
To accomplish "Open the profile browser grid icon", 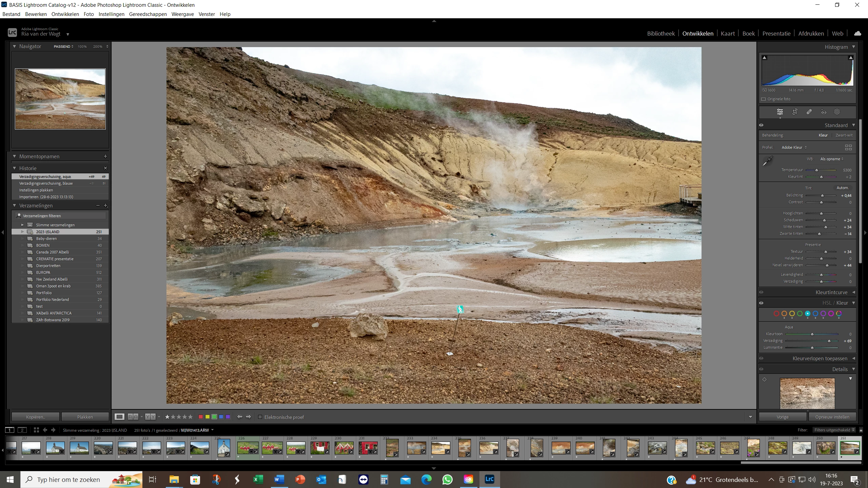I will pyautogui.click(x=848, y=147).
